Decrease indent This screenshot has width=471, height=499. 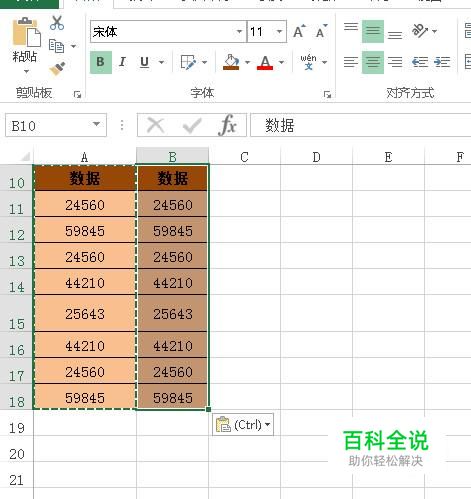point(420,62)
